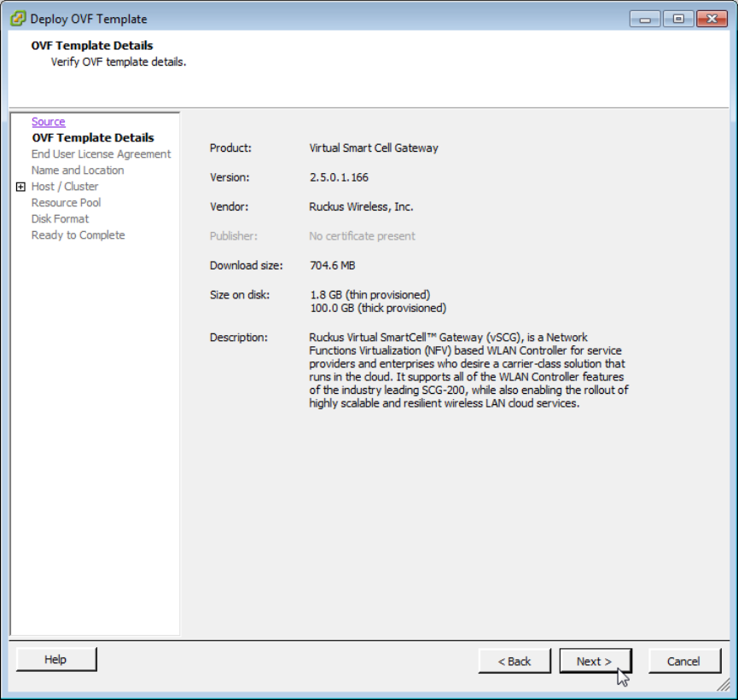
Task: Click the Help button
Action: 56,660
